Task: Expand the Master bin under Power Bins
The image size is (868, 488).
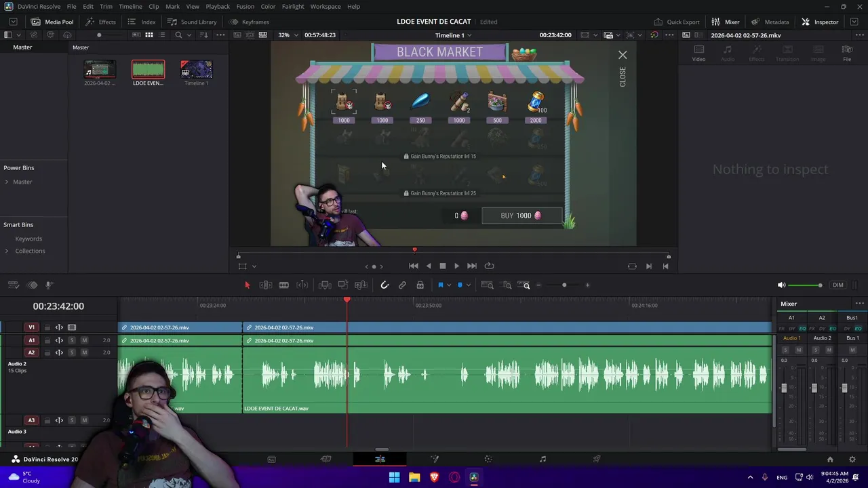Action: click(x=7, y=182)
